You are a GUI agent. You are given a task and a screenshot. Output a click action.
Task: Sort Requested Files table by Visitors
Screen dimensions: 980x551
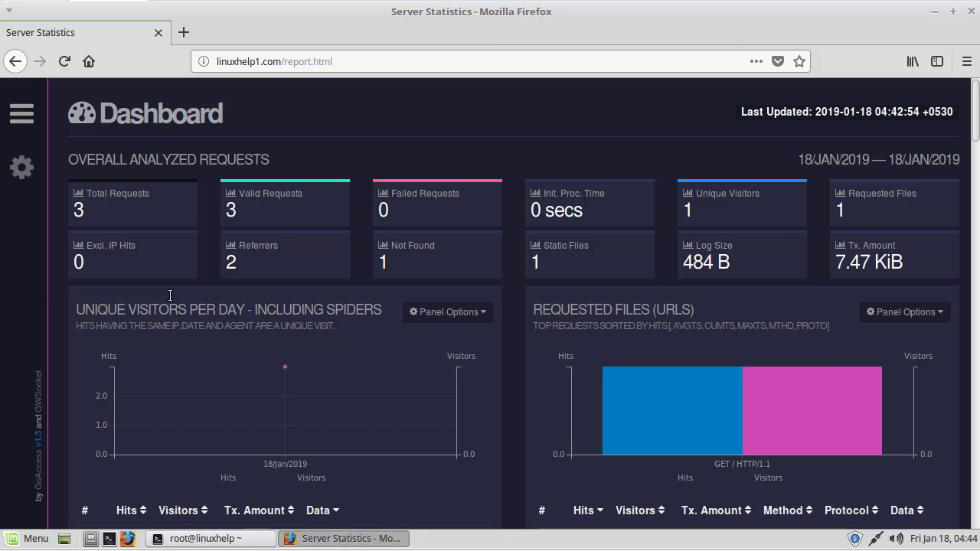tap(640, 510)
